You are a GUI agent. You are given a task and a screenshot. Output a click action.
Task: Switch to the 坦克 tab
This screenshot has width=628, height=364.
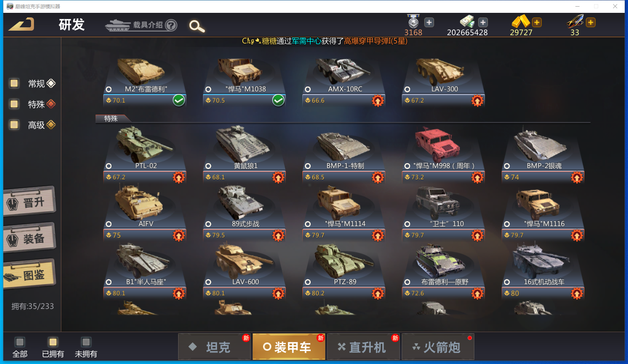(x=215, y=347)
